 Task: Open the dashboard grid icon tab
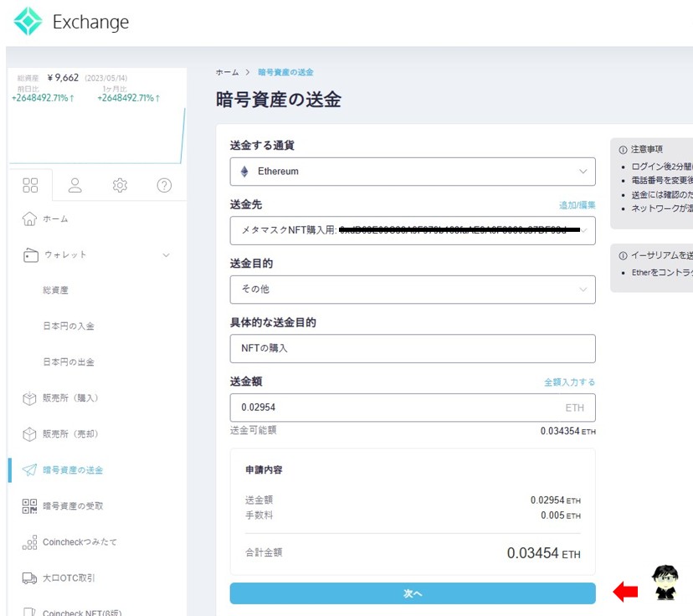(30, 185)
